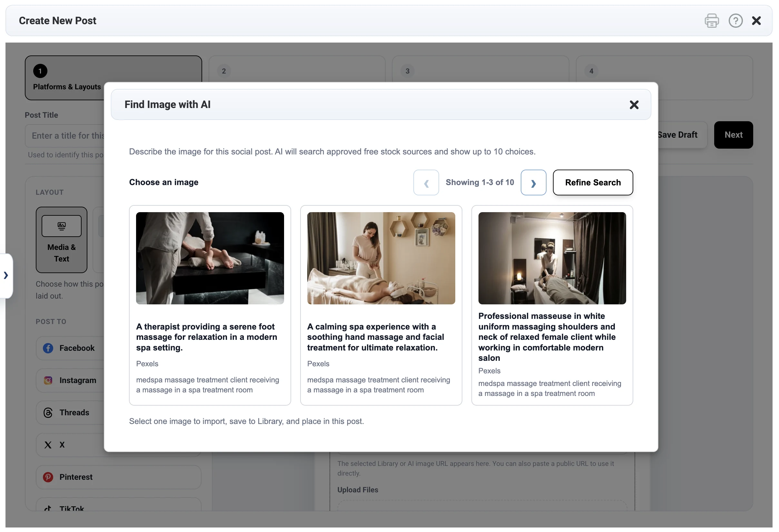The height and width of the screenshot is (532, 779).
Task: Click the foot massage image description text
Action: pyautogui.click(x=206, y=337)
